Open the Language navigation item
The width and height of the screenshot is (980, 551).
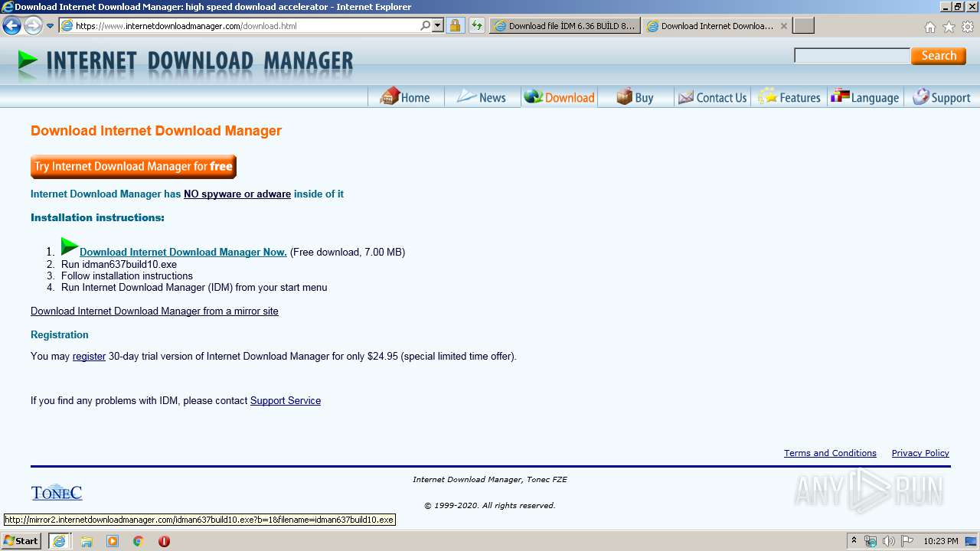[x=865, y=97]
